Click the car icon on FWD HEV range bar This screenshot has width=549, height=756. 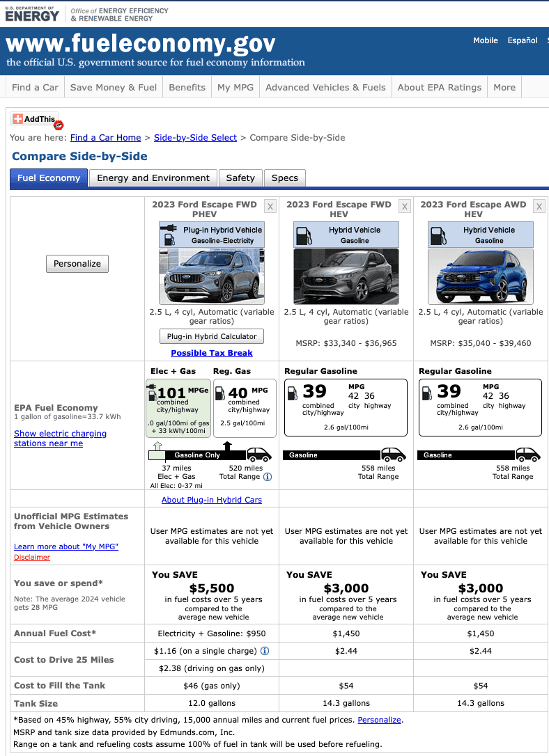(394, 454)
